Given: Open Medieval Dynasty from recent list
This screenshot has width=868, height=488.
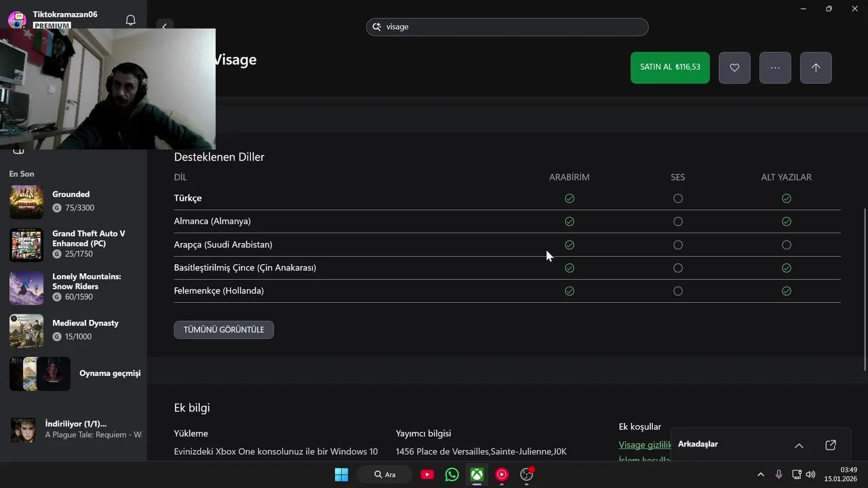Looking at the screenshot, I should [x=73, y=330].
